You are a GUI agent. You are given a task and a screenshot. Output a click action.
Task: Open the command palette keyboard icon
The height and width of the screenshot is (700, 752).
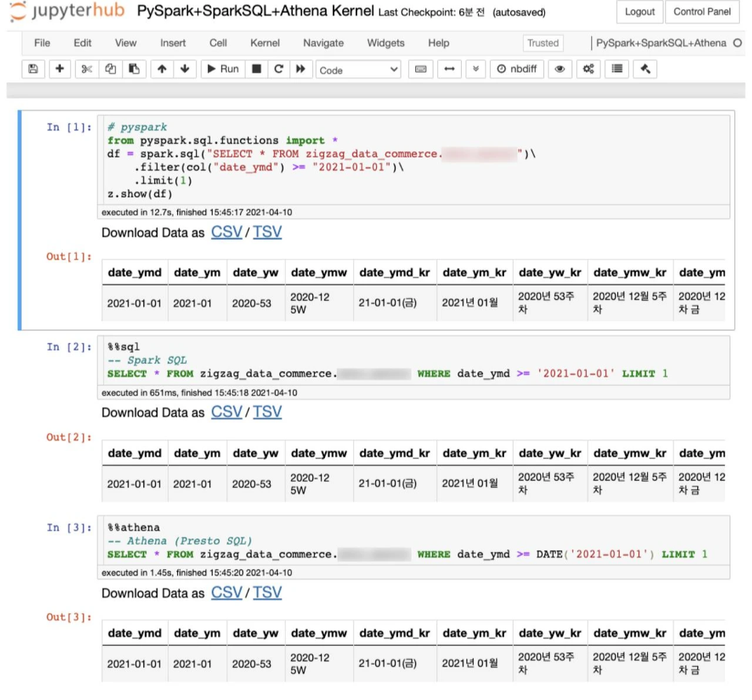(421, 69)
